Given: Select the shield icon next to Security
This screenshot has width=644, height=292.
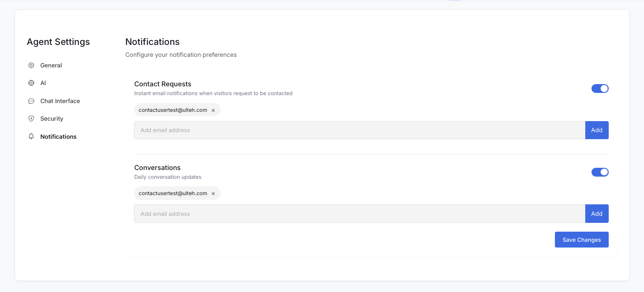Looking at the screenshot, I should 31,118.
